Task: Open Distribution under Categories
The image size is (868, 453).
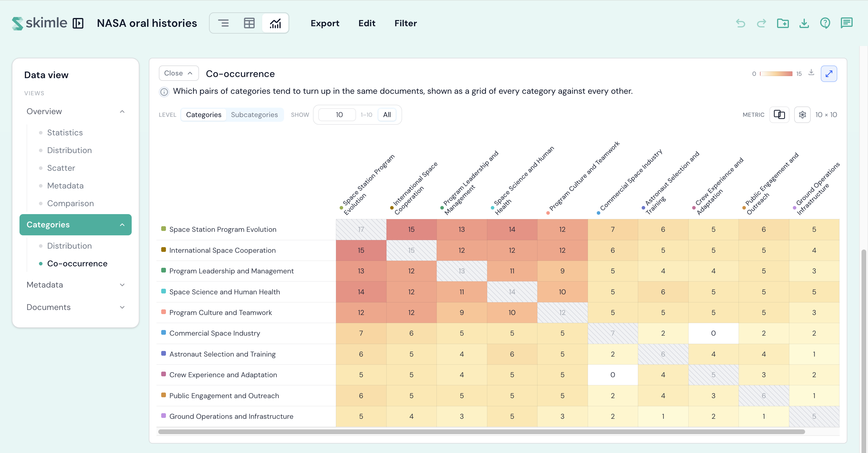Action: pos(69,246)
